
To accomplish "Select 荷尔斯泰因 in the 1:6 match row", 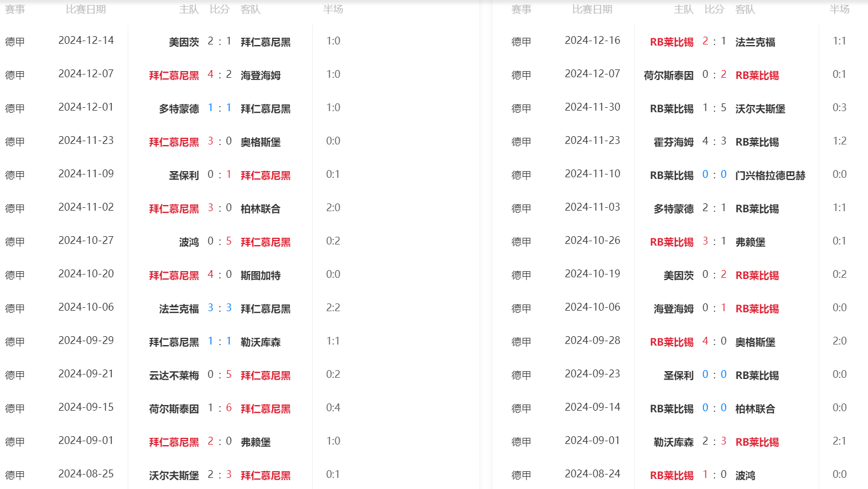I will point(174,409).
